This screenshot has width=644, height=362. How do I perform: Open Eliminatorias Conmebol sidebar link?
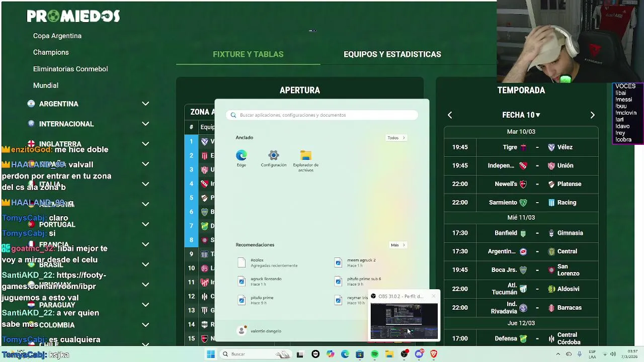(x=70, y=69)
